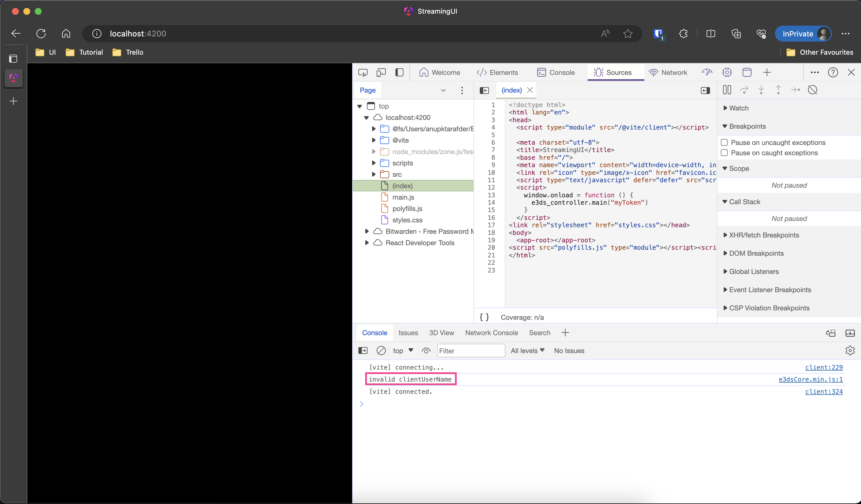Image resolution: width=861 pixels, height=504 pixels.
Task: Open the Collections icon in the toolbar
Action: click(736, 34)
